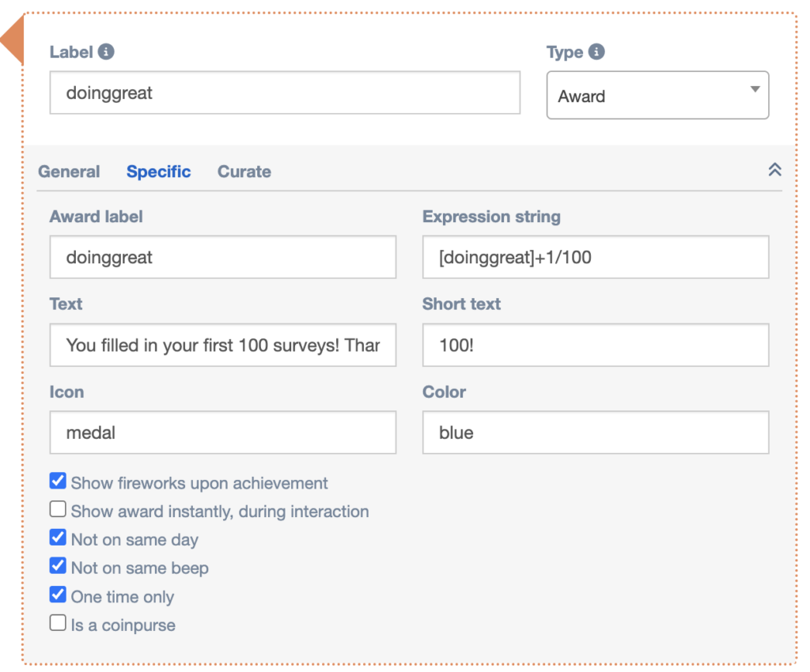Click the info icon beside Type
The width and height of the screenshot is (810, 672).
tap(596, 52)
